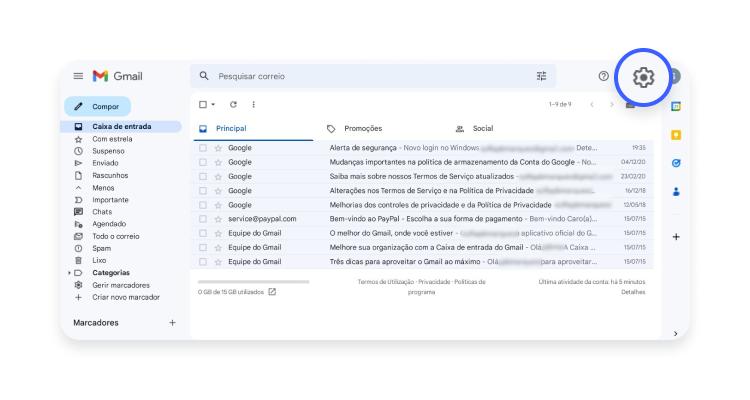The width and height of the screenshot is (750, 400).
Task: Open the More options three-dot menu
Action: [x=254, y=104]
